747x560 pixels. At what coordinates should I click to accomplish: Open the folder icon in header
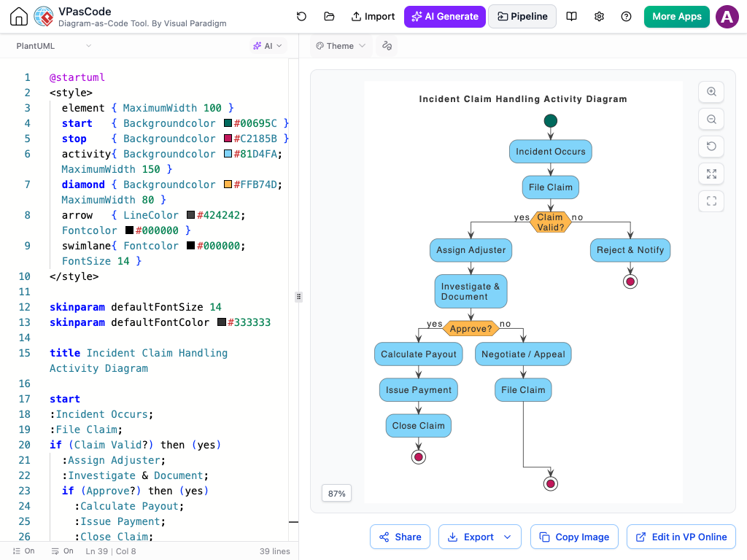(x=329, y=16)
